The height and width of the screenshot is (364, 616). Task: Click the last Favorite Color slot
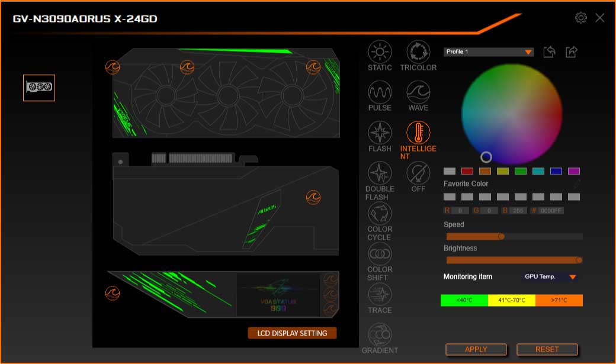click(x=574, y=197)
